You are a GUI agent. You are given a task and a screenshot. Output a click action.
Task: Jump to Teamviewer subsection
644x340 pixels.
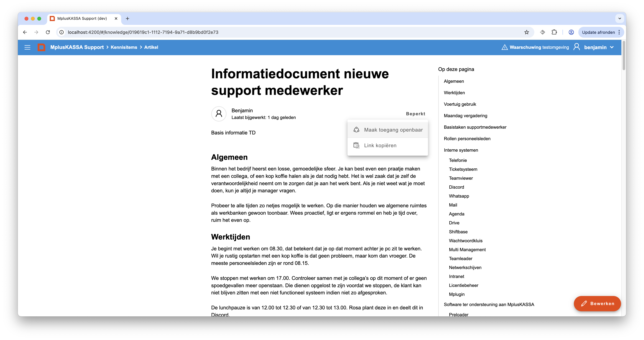tap(461, 178)
